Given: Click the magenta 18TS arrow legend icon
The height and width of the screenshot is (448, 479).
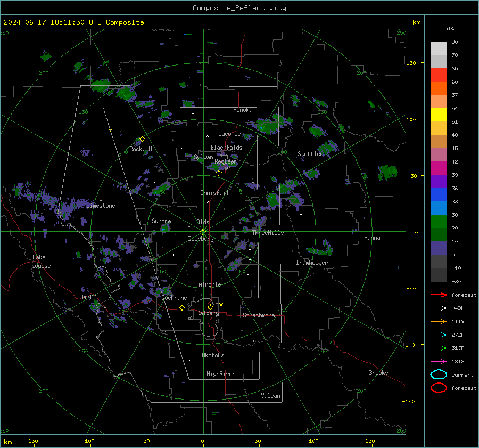Looking at the screenshot, I should pos(439,362).
